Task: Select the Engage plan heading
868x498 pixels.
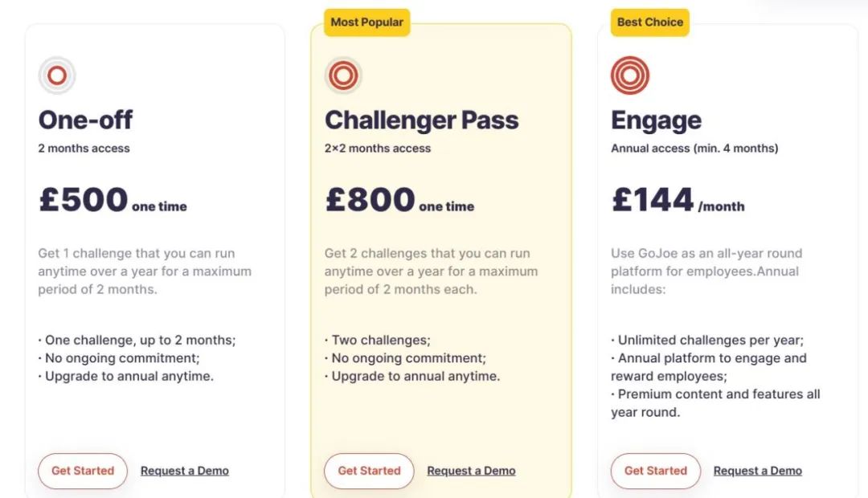Action: tap(656, 120)
